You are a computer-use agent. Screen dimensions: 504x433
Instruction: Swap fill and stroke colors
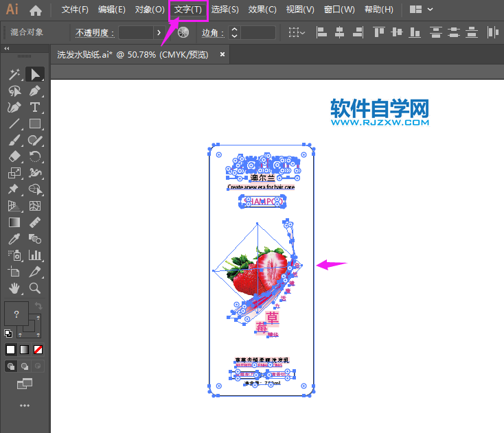38,305
